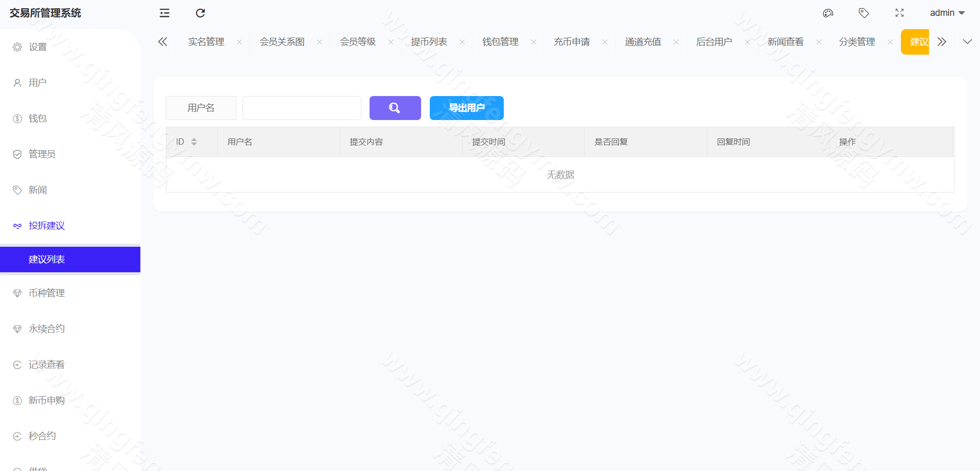Click the 用户 user icon in sidebar
980x471 pixels.
coord(17,82)
